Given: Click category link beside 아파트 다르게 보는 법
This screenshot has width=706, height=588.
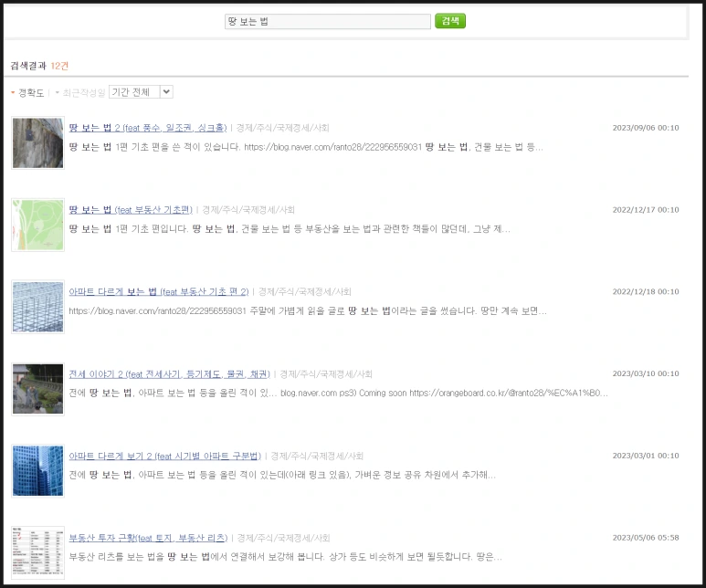Looking at the screenshot, I should pos(304,292).
